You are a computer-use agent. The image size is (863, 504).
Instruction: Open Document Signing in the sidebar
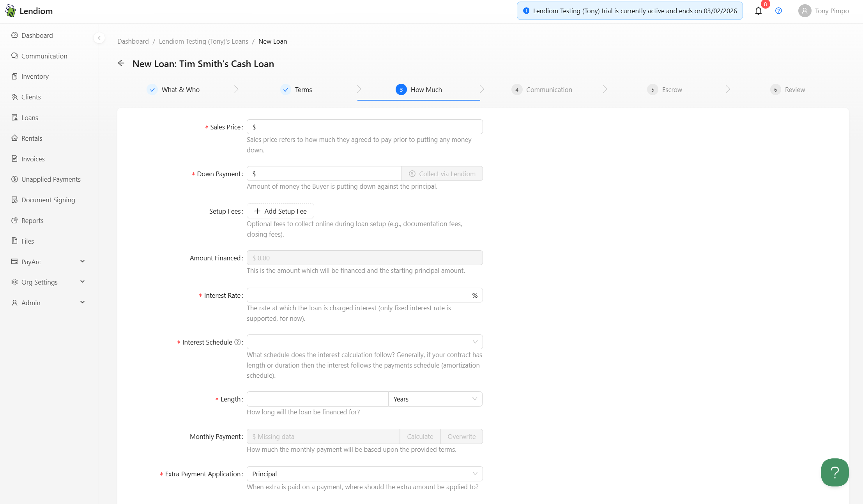(49, 200)
